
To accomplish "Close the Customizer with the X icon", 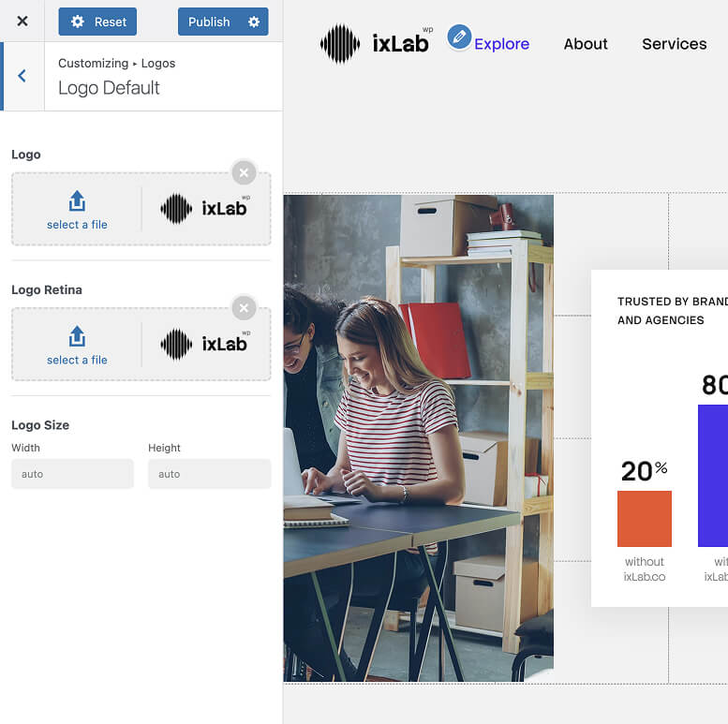I will click(22, 22).
